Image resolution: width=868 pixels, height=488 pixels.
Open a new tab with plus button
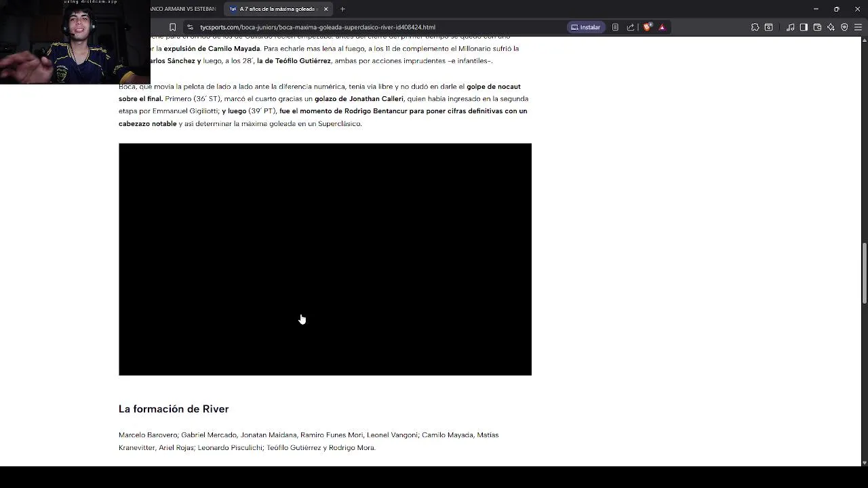click(x=342, y=9)
